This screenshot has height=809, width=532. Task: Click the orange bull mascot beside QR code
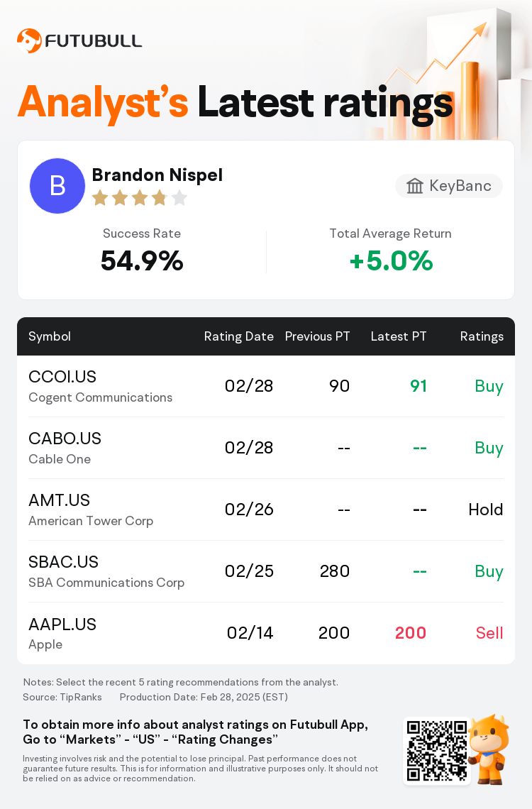[488, 749]
